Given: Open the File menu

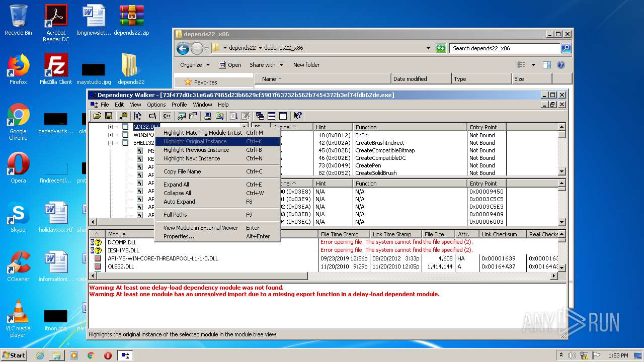Looking at the screenshot, I should coord(105,105).
